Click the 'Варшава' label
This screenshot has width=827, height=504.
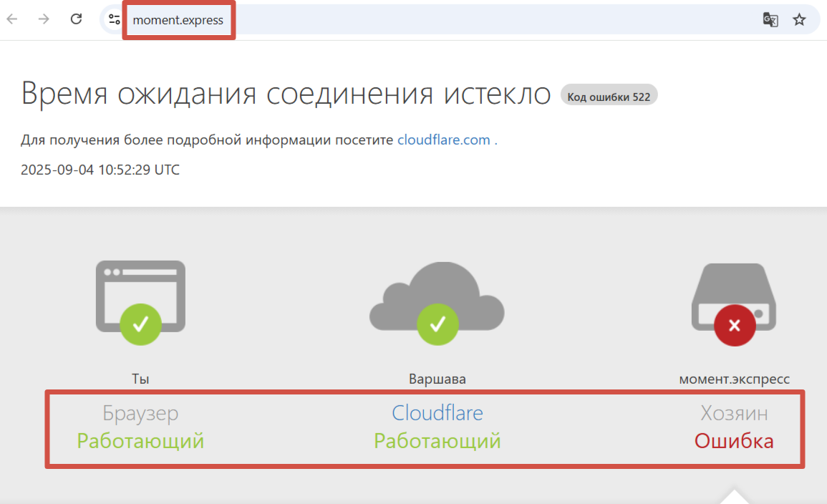pyautogui.click(x=437, y=379)
